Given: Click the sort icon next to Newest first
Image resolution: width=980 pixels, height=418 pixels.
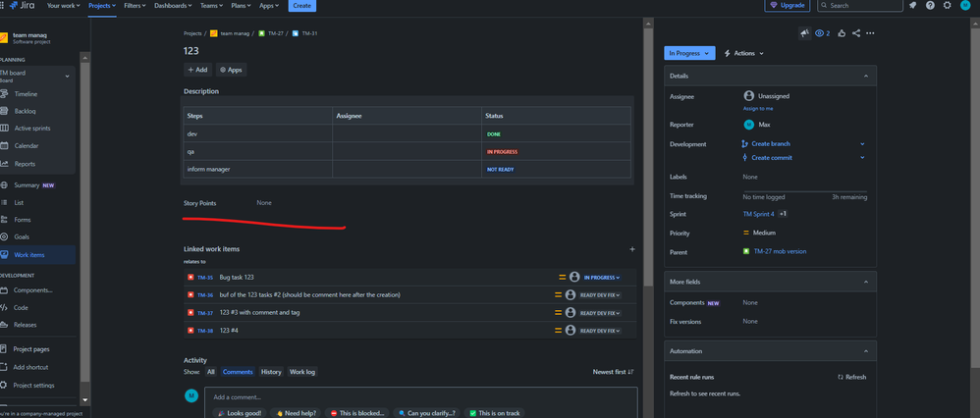Looking at the screenshot, I should coord(631,372).
